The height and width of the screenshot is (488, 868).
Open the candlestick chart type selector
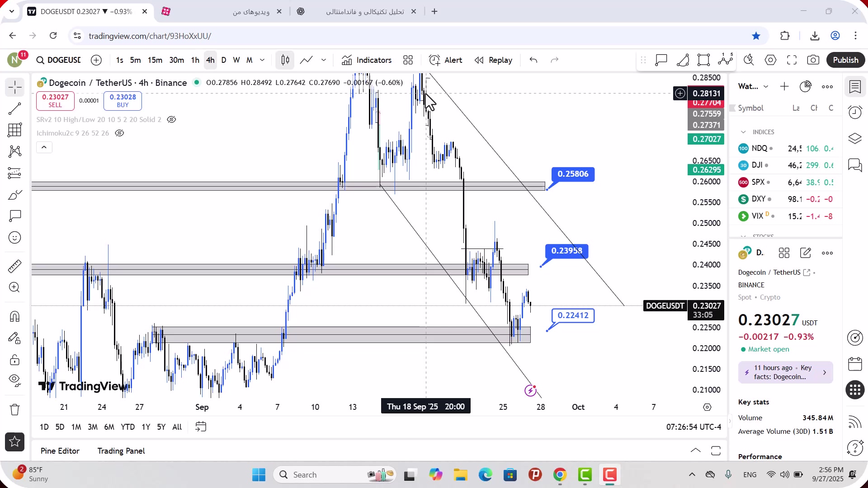(285, 60)
